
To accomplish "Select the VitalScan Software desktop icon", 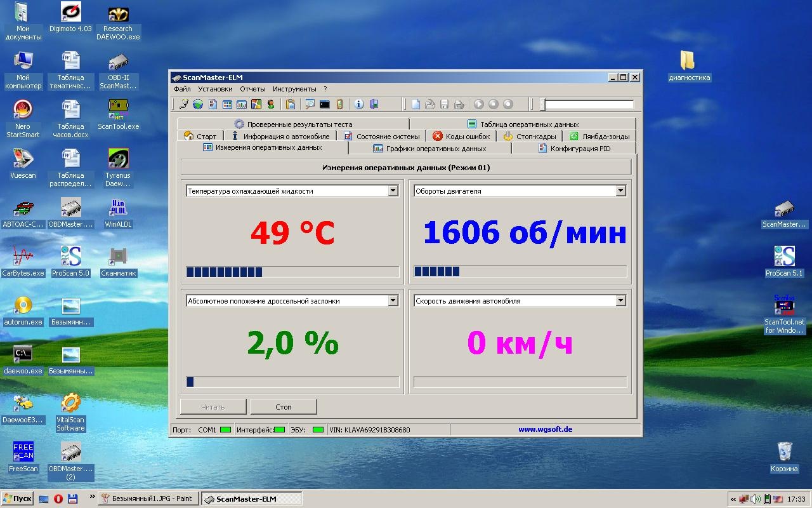I will pyautogui.click(x=70, y=412).
